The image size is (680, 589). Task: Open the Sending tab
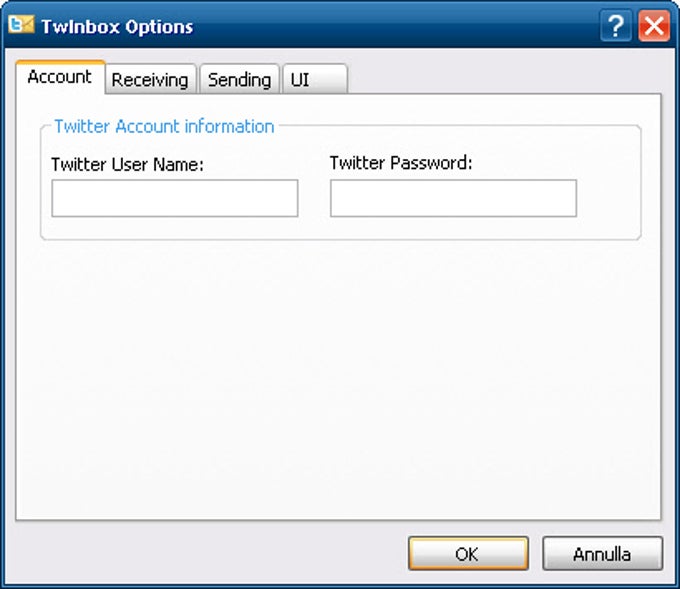pos(239,79)
